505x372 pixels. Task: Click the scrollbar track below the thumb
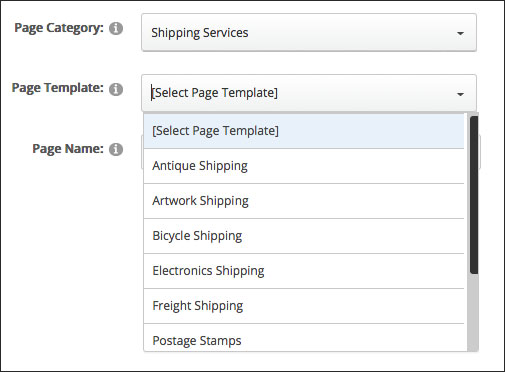coord(473,313)
